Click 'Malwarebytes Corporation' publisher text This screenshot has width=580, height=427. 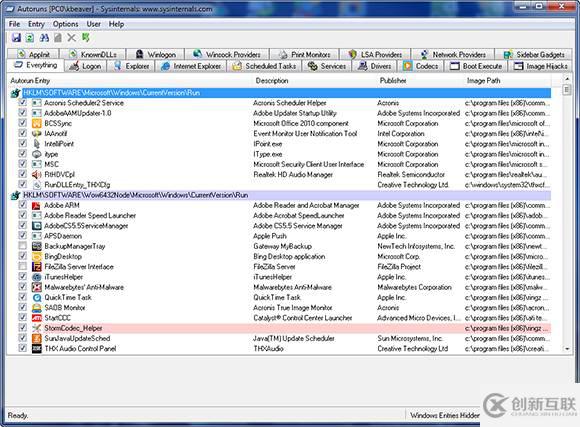tap(414, 287)
